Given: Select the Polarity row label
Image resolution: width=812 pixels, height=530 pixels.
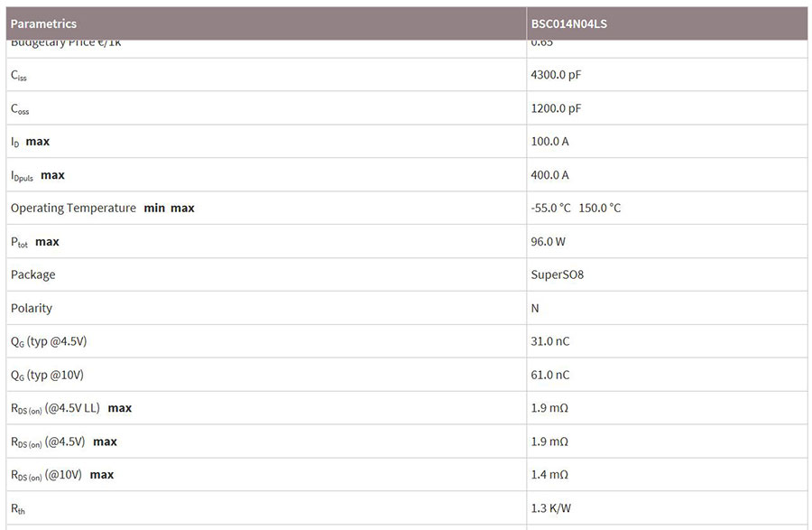Looking at the screenshot, I should (32, 308).
